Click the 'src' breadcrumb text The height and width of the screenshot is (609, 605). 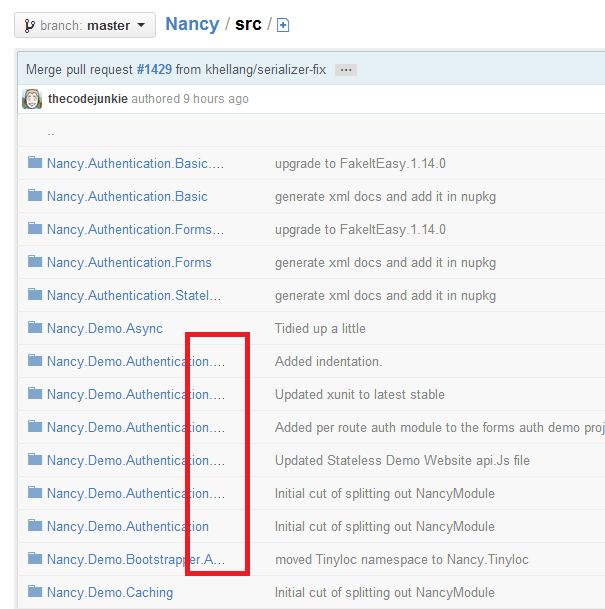tap(248, 24)
